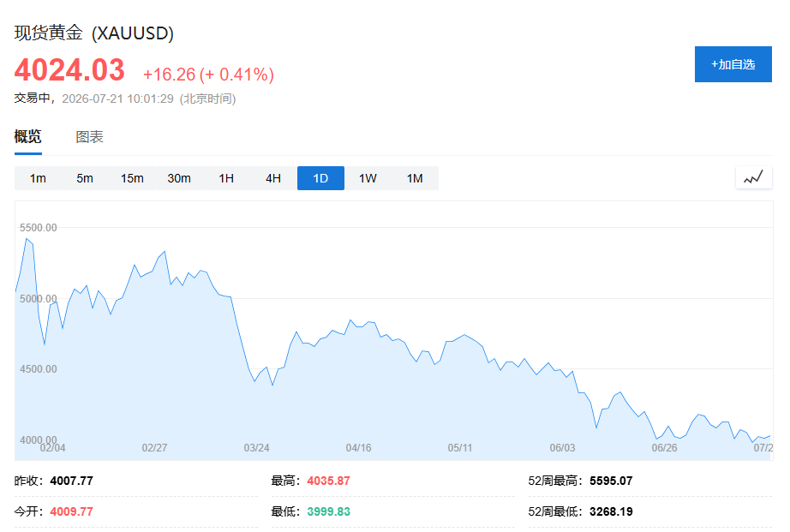Click the 03/24 date marker on chart
This screenshot has height=532, width=790.
[x=256, y=447]
